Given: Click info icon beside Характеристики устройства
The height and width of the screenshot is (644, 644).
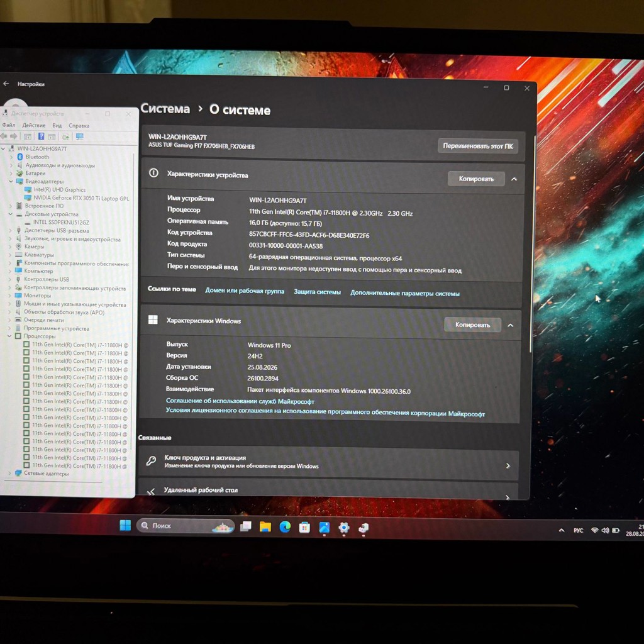Looking at the screenshot, I should [x=153, y=173].
